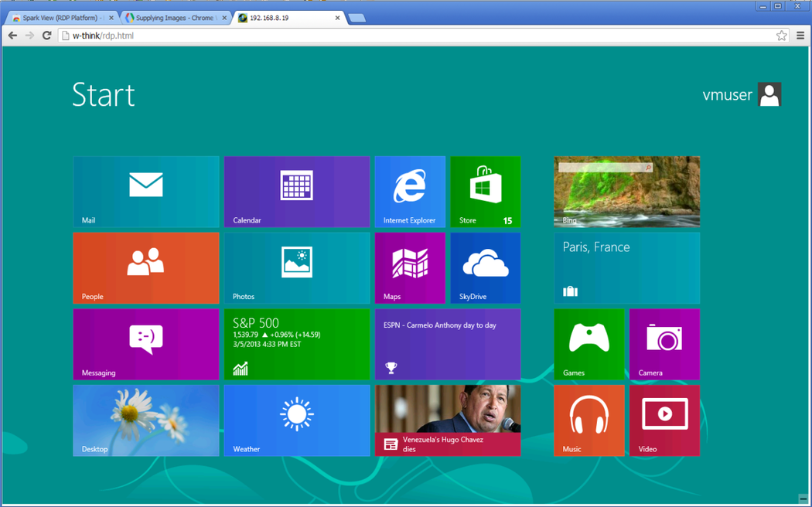The height and width of the screenshot is (507, 812).
Task: Open the Mail tile
Action: pos(146,192)
